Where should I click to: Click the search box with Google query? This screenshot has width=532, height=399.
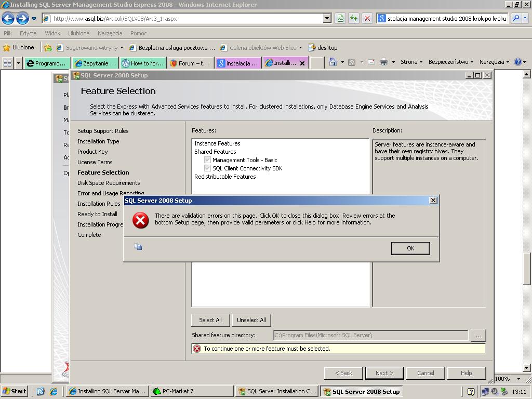tap(442, 19)
